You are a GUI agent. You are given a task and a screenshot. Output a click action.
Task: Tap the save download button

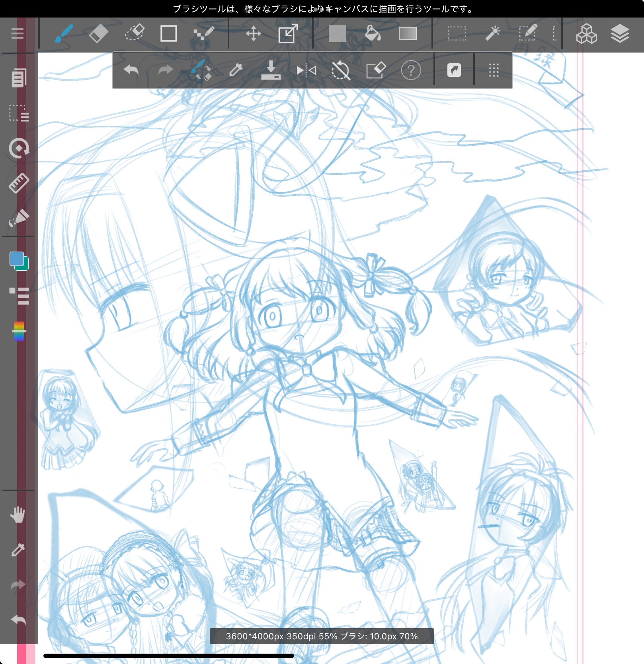[271, 70]
